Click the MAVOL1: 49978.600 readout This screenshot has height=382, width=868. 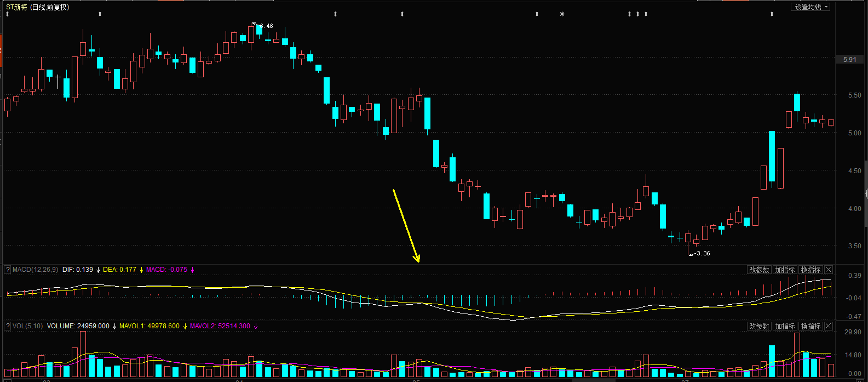150,326
